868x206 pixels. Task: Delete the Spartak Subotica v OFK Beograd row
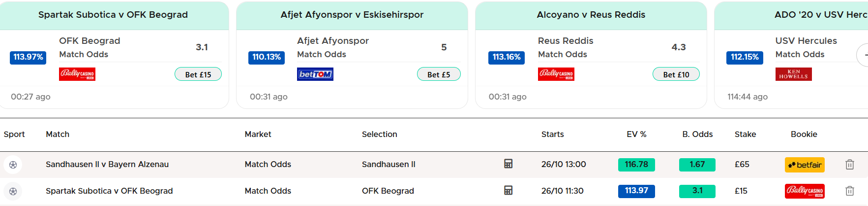pyautogui.click(x=849, y=191)
